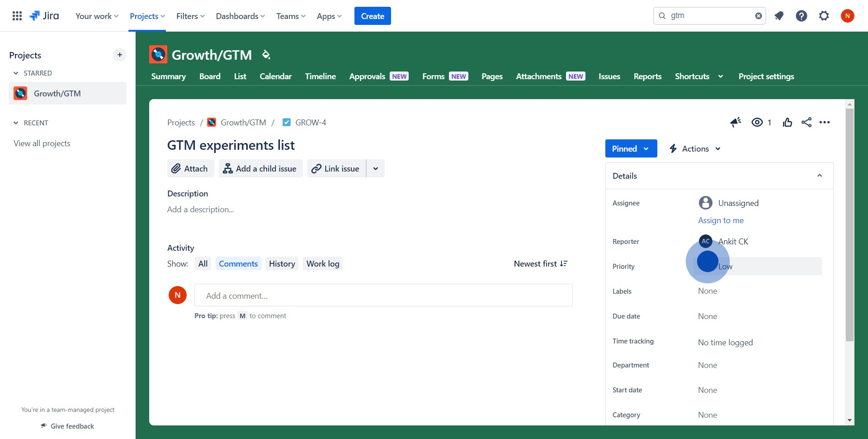Viewport: 868px width, 439px height.
Task: Click the Ankit CK reporter avatar
Action: [x=706, y=241]
